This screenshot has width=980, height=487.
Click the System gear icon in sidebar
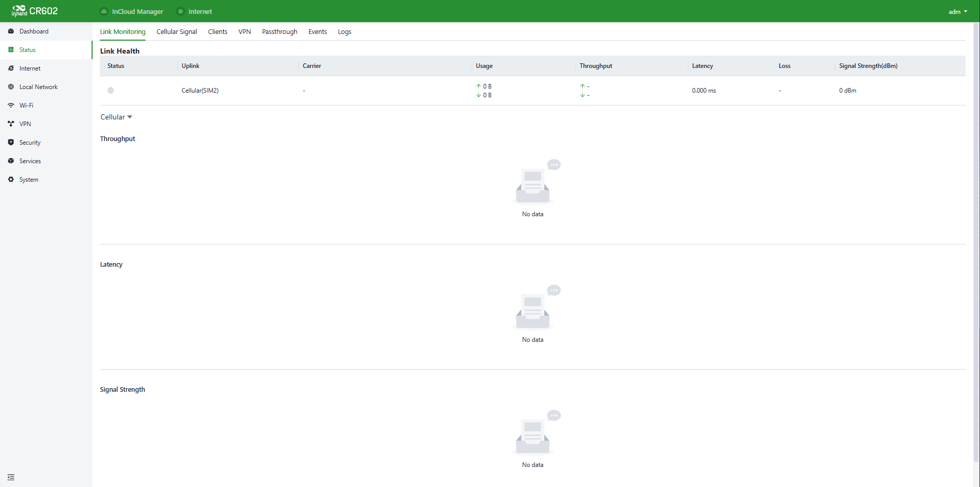coord(11,180)
